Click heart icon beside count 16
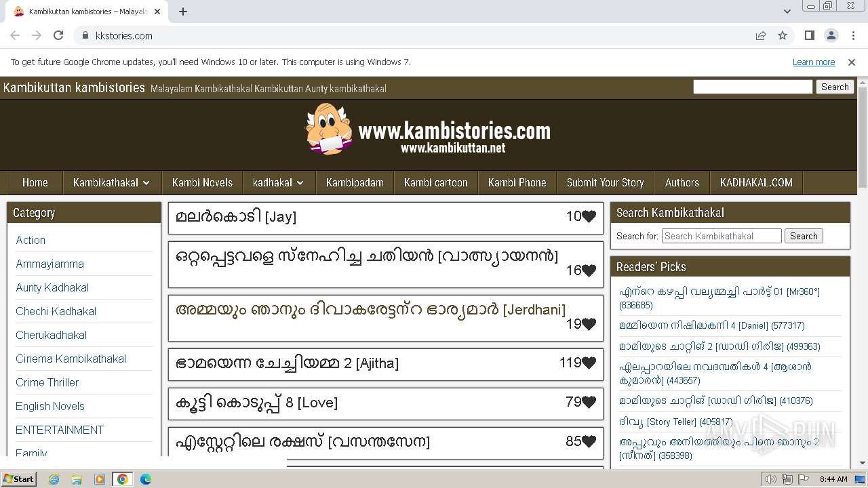The image size is (868, 488). (x=589, y=270)
